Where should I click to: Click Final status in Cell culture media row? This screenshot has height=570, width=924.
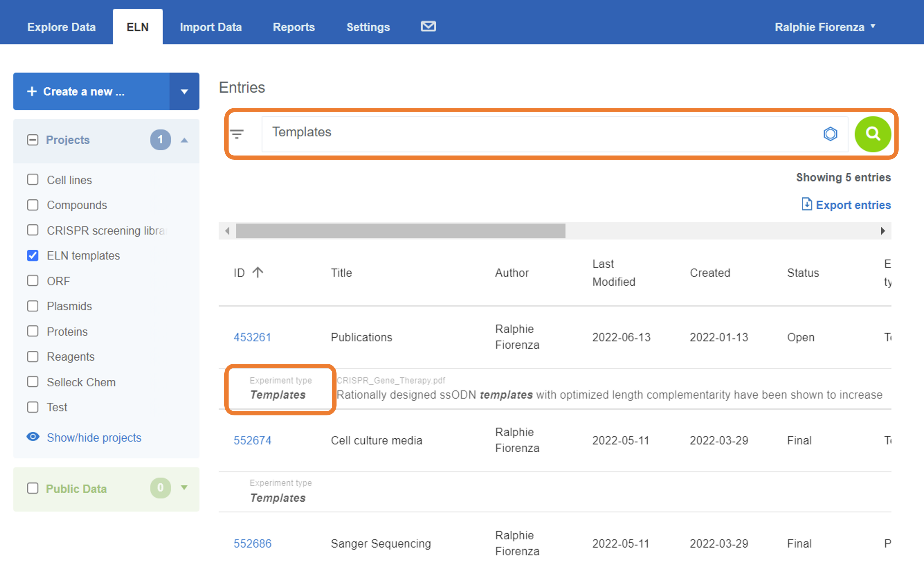coord(799,440)
